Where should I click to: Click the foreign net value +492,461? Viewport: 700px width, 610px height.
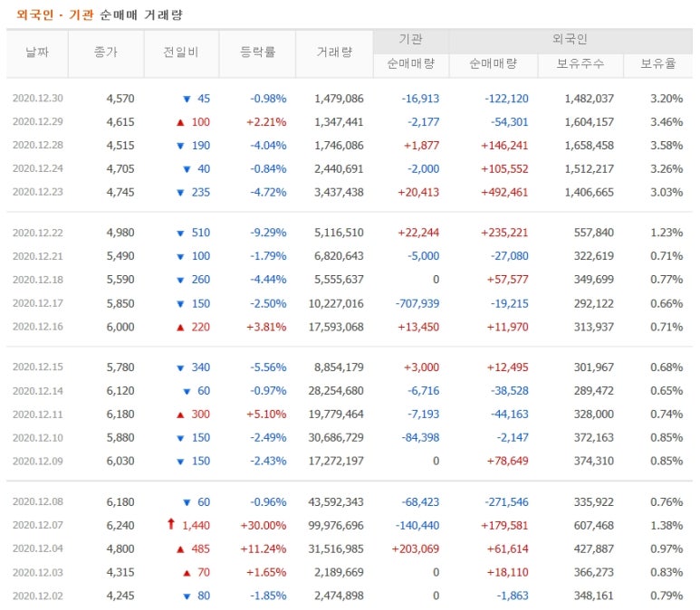point(504,193)
